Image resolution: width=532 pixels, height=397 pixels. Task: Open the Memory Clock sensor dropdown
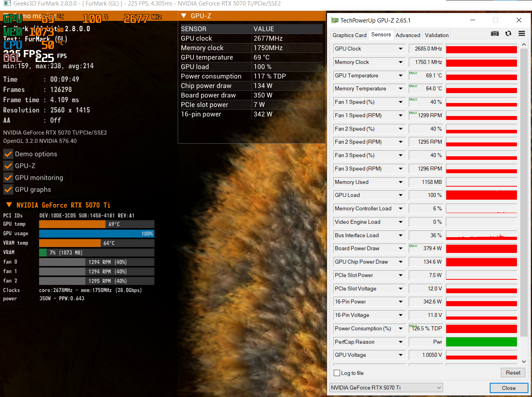(400, 62)
